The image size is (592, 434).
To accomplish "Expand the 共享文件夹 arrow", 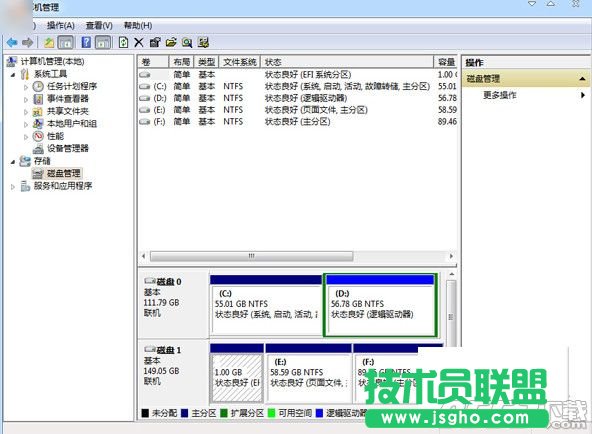I will pos(26,112).
